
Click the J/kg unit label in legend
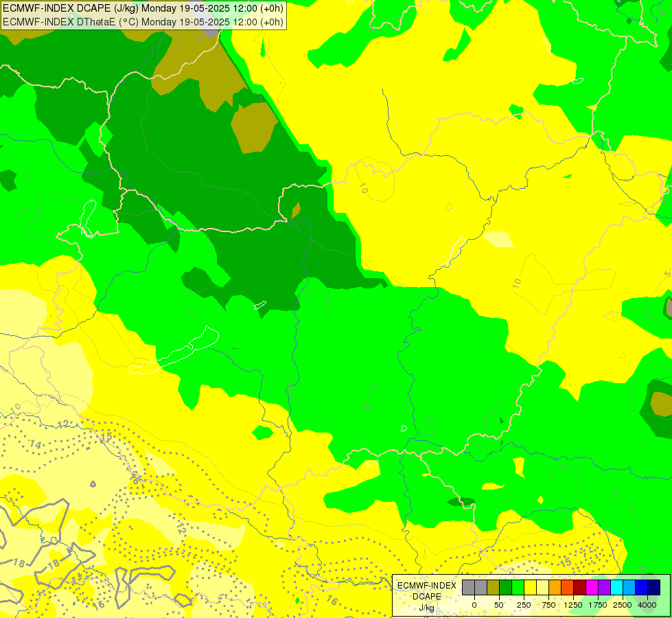427,608
